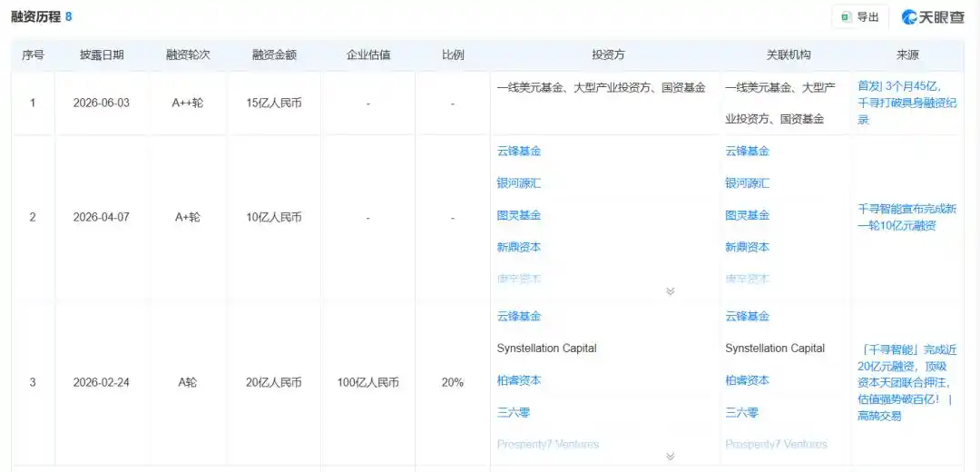This screenshot has height=472, width=980.
Task: Select the 20% ratio cell
Action: pyautogui.click(x=453, y=383)
